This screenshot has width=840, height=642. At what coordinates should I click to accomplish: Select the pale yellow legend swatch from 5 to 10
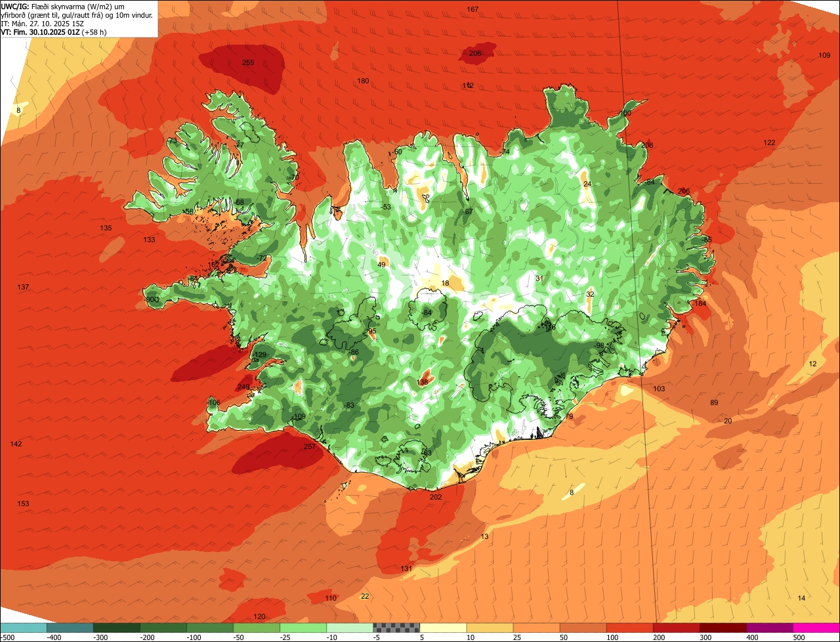pyautogui.click(x=443, y=628)
